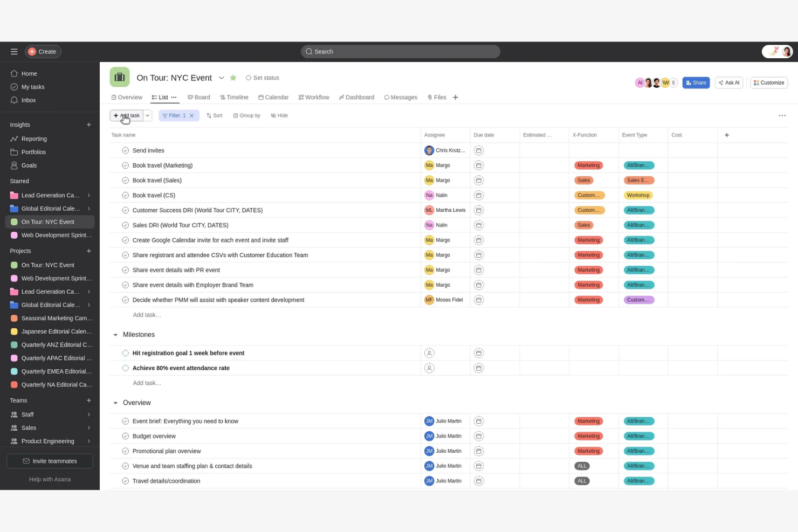Screen dimensions: 798x532
Task: Open the Search bar
Action: point(400,51)
